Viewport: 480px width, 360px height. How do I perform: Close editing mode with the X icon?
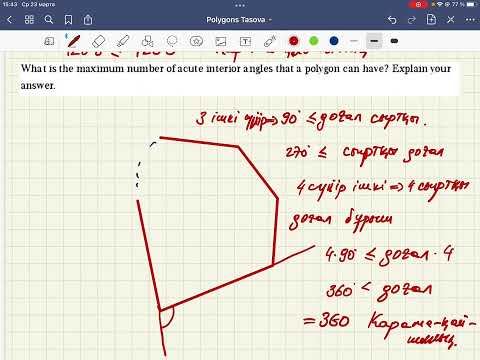[x=451, y=20]
